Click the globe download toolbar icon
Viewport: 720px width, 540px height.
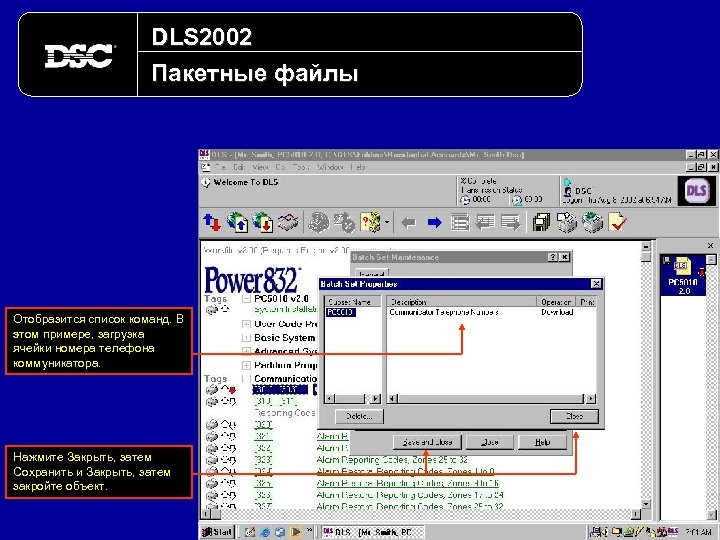tap(263, 223)
